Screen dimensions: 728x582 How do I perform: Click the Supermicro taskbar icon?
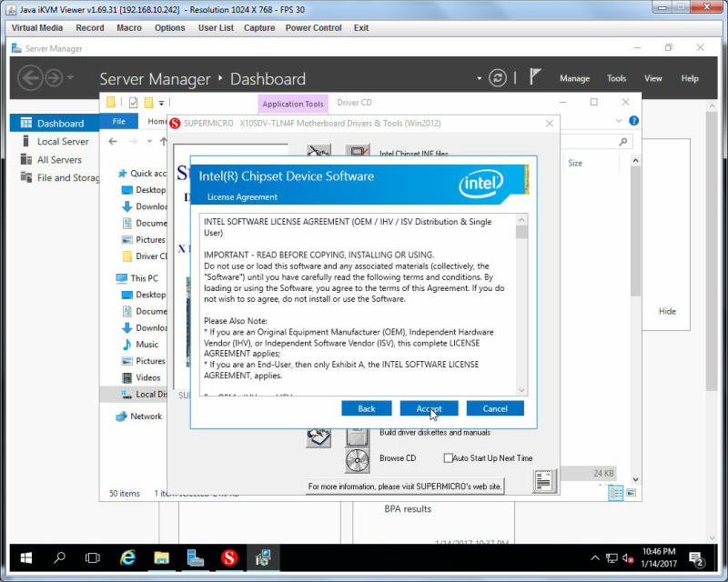point(229,557)
